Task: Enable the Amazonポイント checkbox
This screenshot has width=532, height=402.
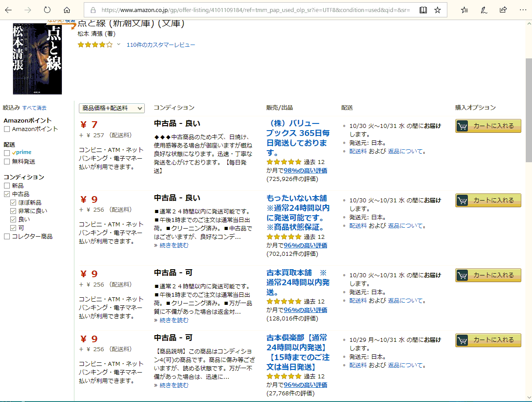Action: tap(7, 129)
